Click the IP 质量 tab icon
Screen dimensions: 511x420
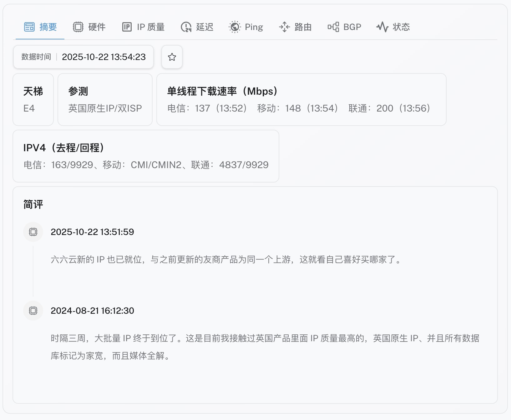click(x=127, y=27)
